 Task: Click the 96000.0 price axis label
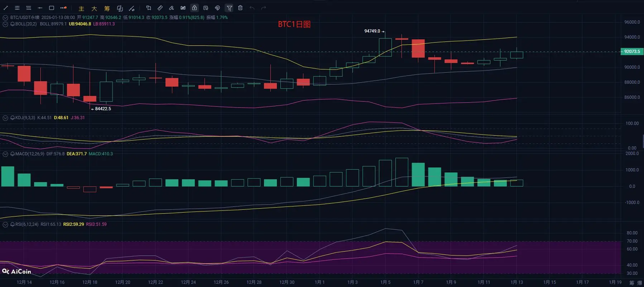pos(632,22)
